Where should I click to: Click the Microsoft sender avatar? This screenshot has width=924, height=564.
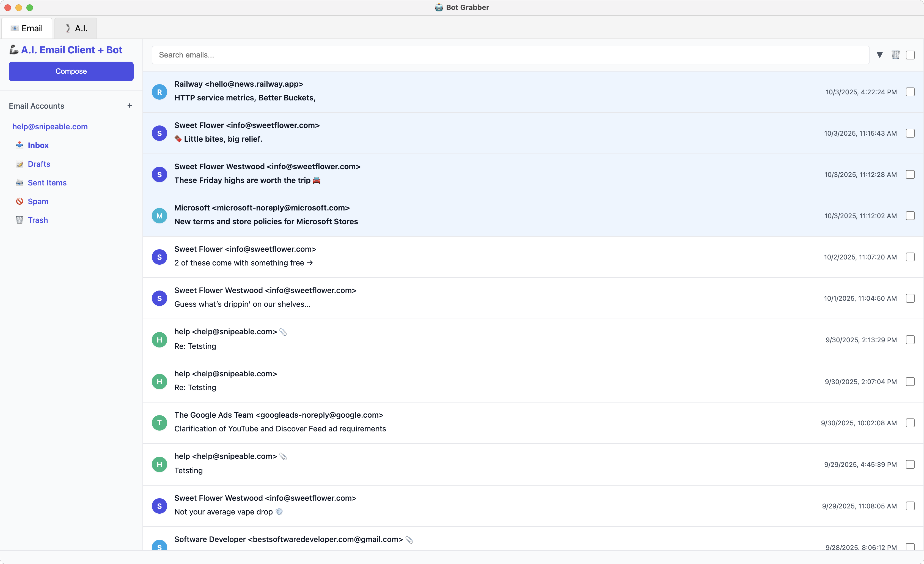159,216
